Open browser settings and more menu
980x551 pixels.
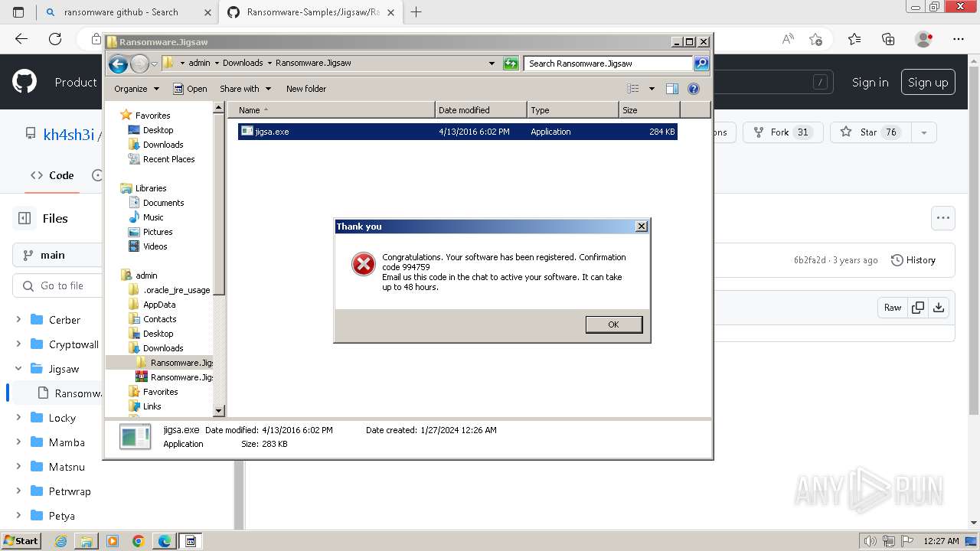[959, 39]
